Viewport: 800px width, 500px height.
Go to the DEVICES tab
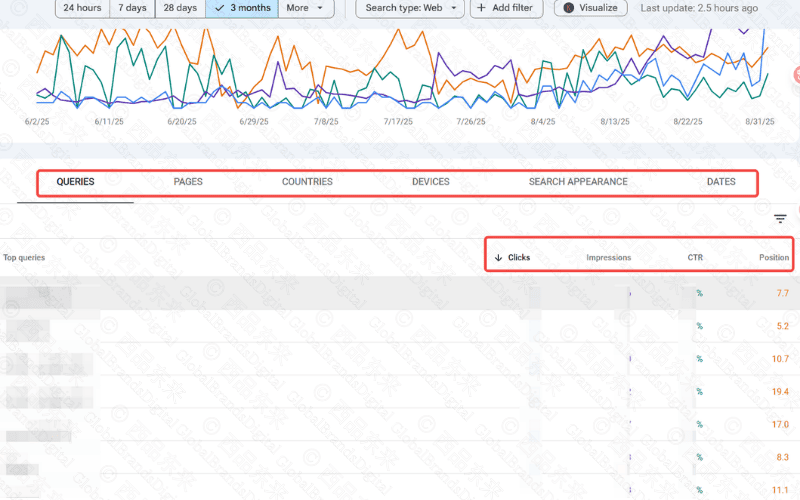(x=430, y=182)
